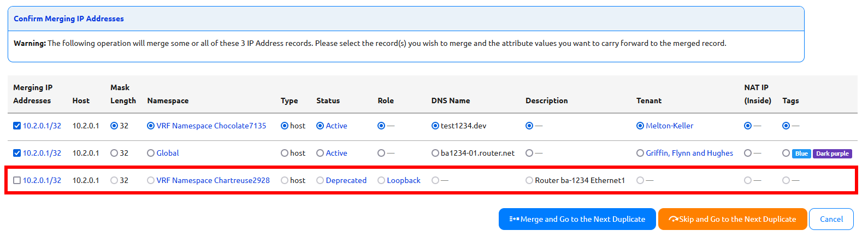Image resolution: width=868 pixels, height=242 pixels.
Task: Click the Dark purple tag label
Action: [x=832, y=154]
